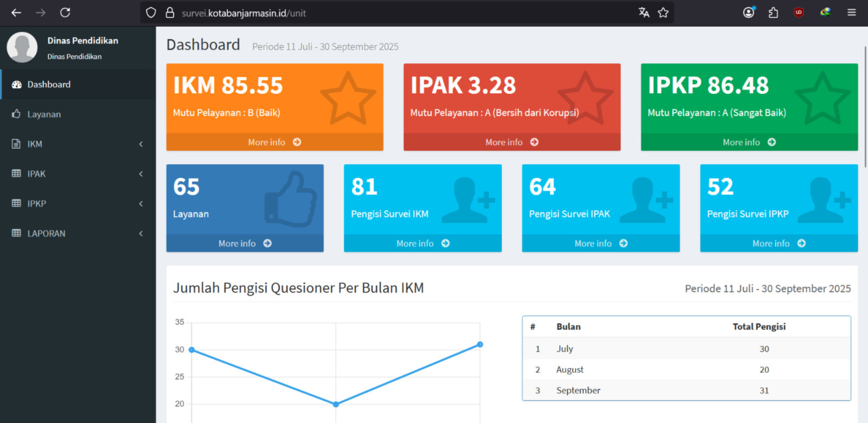Open the browser translate page icon
Image resolution: width=868 pixels, height=423 pixels.
click(x=644, y=12)
